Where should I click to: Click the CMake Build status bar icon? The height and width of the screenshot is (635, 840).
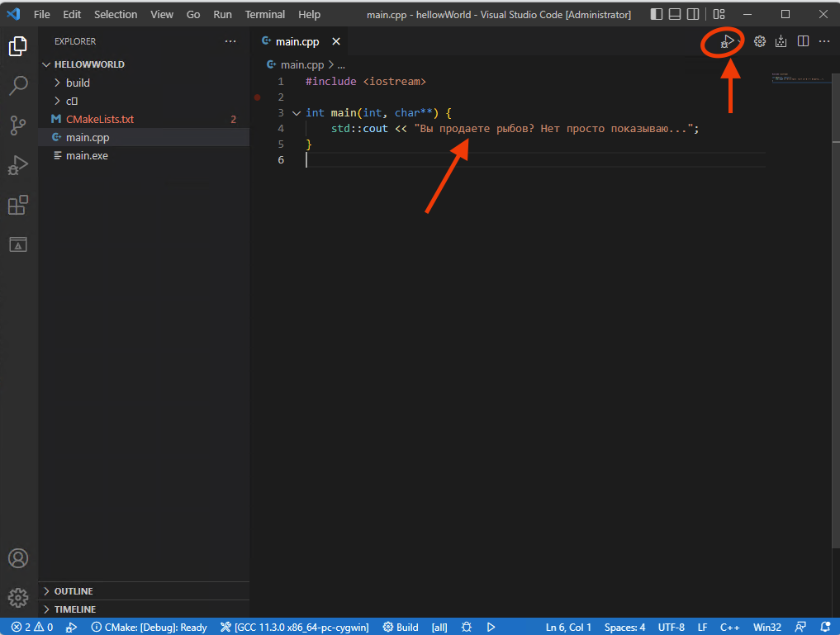tap(401, 627)
